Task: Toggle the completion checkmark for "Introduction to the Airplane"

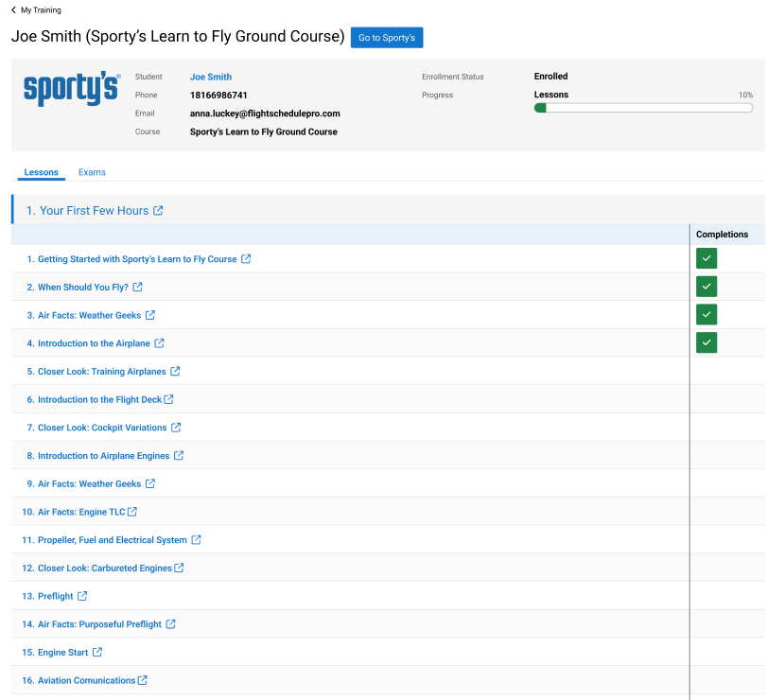Action: click(707, 342)
